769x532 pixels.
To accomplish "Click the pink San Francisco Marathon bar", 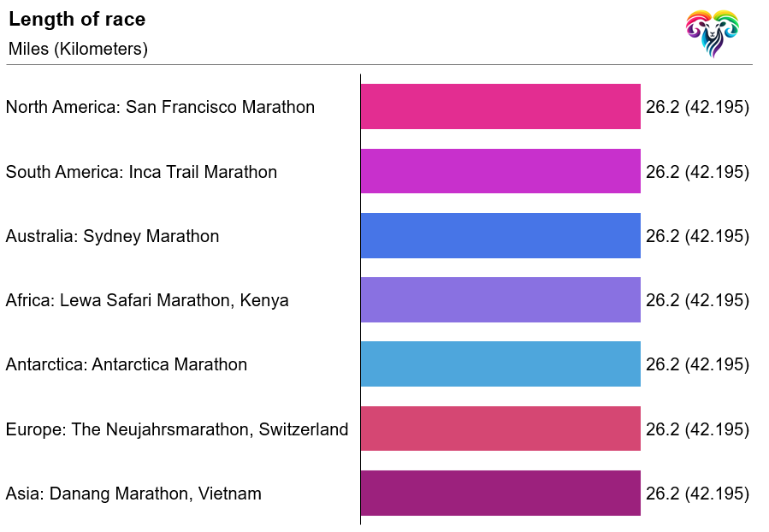I will (500, 107).
